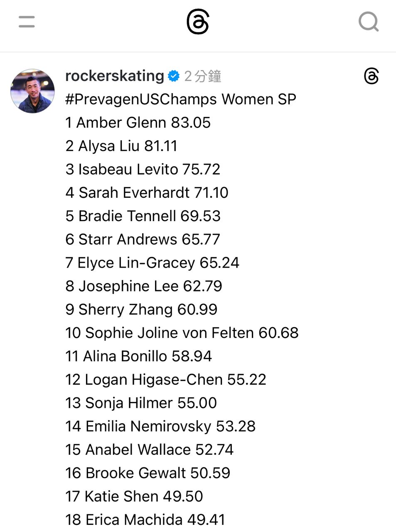Open the rockerskating username link
This screenshot has height=532, width=396.
115,76
